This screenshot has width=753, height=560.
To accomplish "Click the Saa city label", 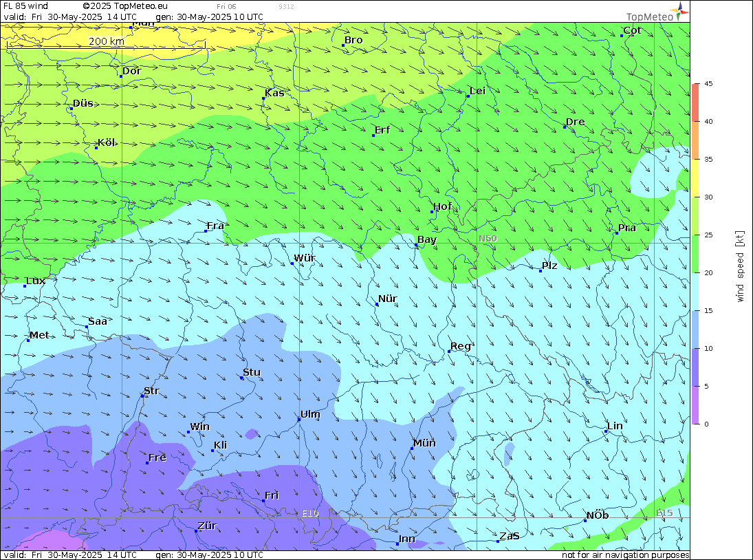I will (98, 321).
